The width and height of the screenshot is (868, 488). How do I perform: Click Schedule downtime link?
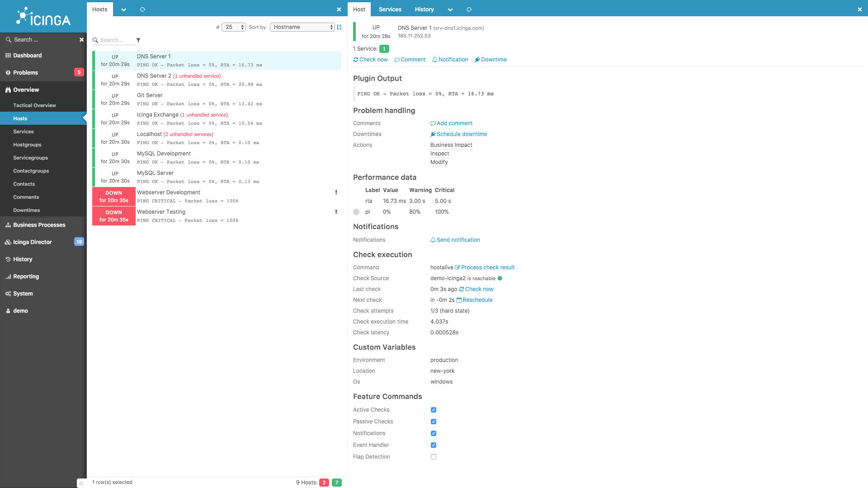(458, 134)
